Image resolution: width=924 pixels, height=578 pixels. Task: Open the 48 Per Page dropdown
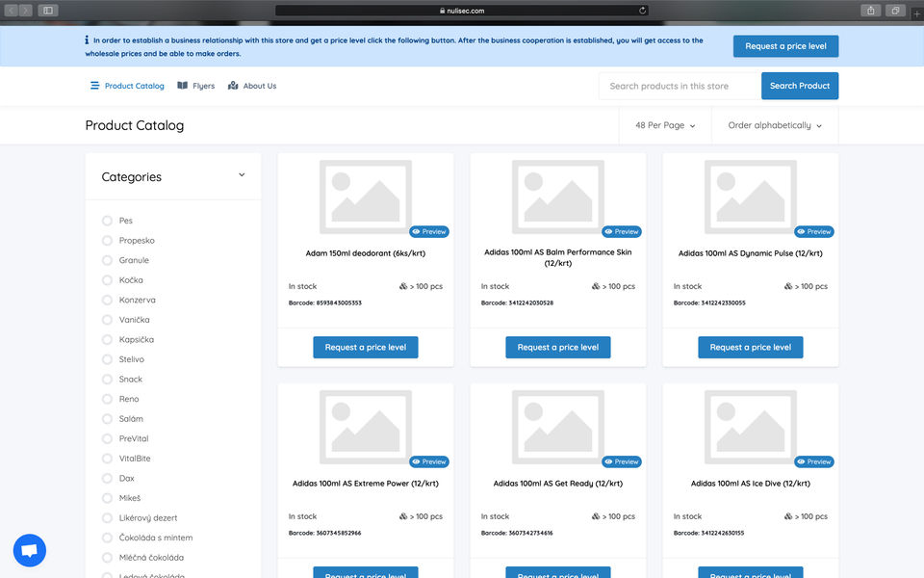click(x=665, y=125)
